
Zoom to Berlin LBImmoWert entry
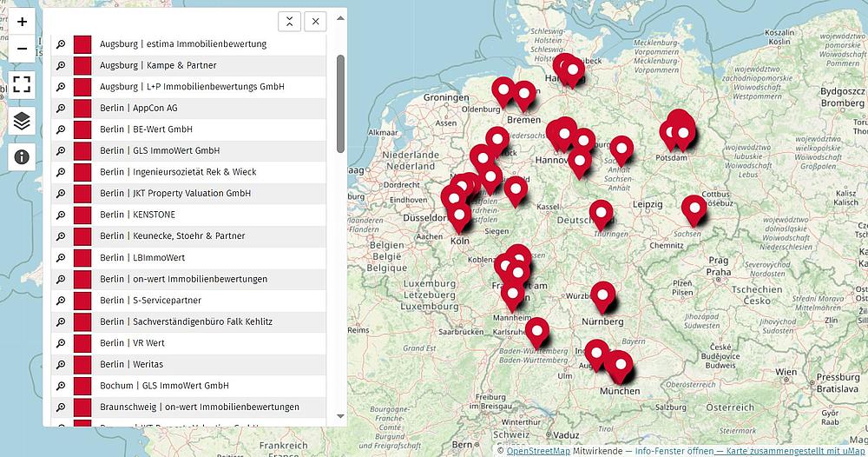[x=61, y=257]
